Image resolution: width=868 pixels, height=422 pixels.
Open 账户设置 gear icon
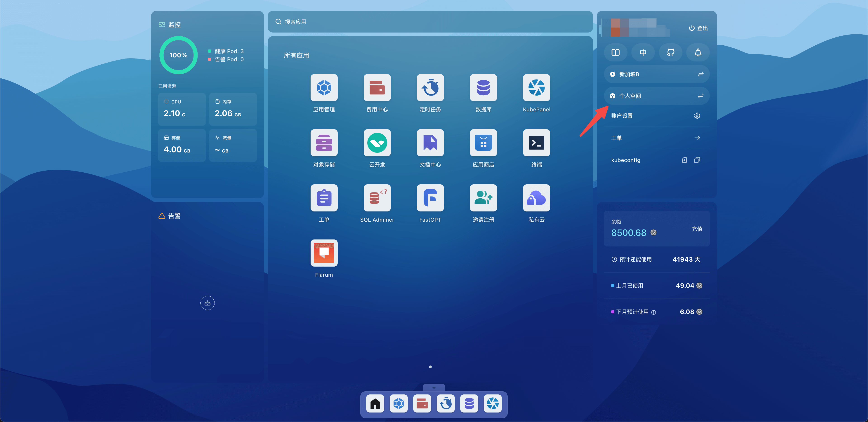(x=697, y=116)
